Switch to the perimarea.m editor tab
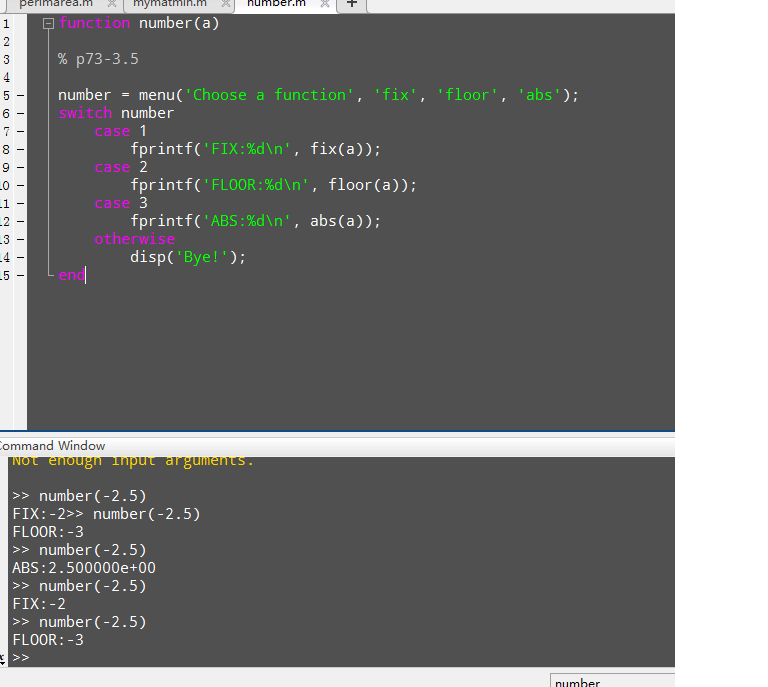The width and height of the screenshot is (768, 687). [x=56, y=4]
